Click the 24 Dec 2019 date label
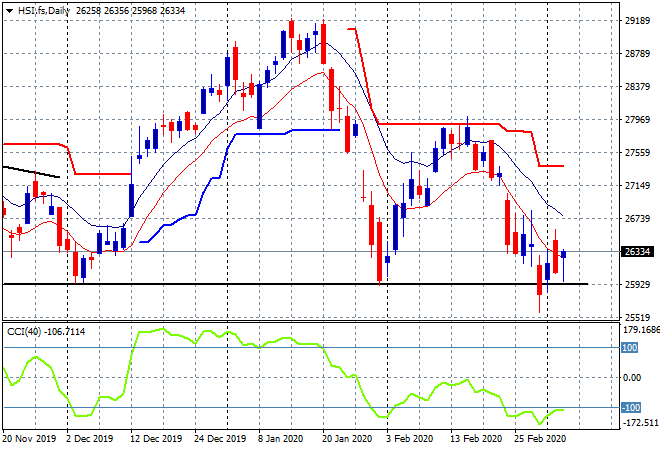The width and height of the screenshot is (660, 450). pyautogui.click(x=220, y=439)
